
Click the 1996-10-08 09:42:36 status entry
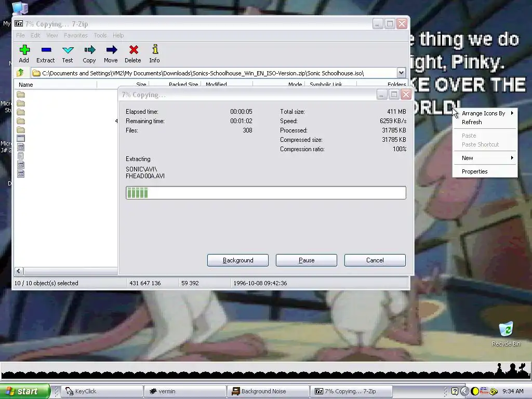point(260,283)
